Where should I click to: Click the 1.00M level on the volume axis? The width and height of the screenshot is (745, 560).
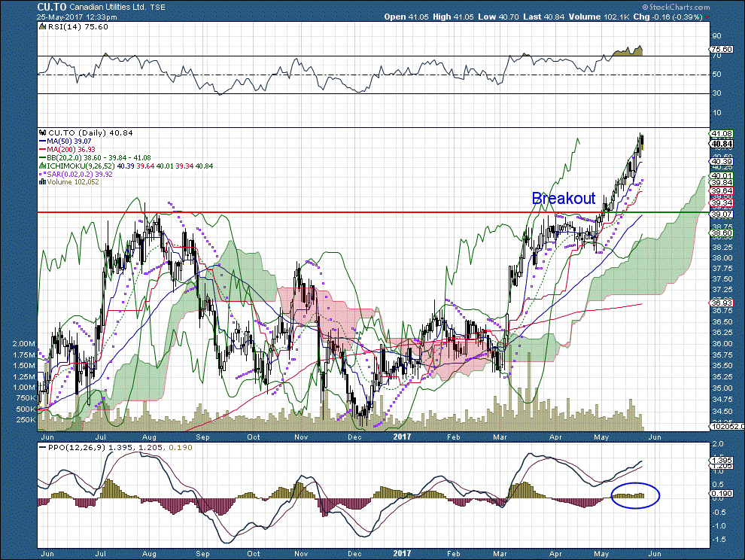tap(24, 388)
